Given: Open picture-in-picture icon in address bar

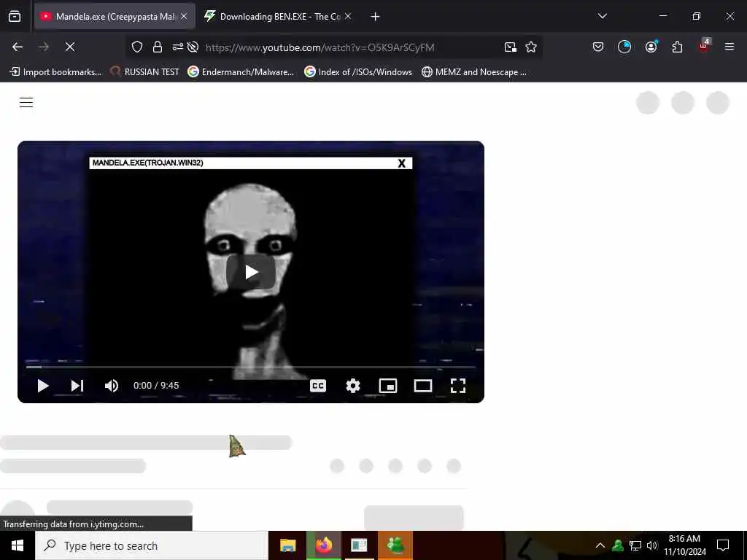Looking at the screenshot, I should [x=510, y=47].
